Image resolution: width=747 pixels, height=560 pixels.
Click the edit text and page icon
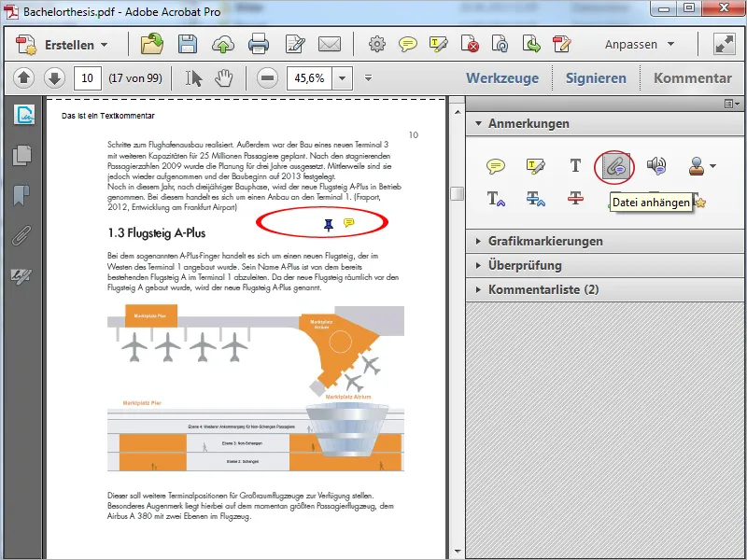pos(295,44)
